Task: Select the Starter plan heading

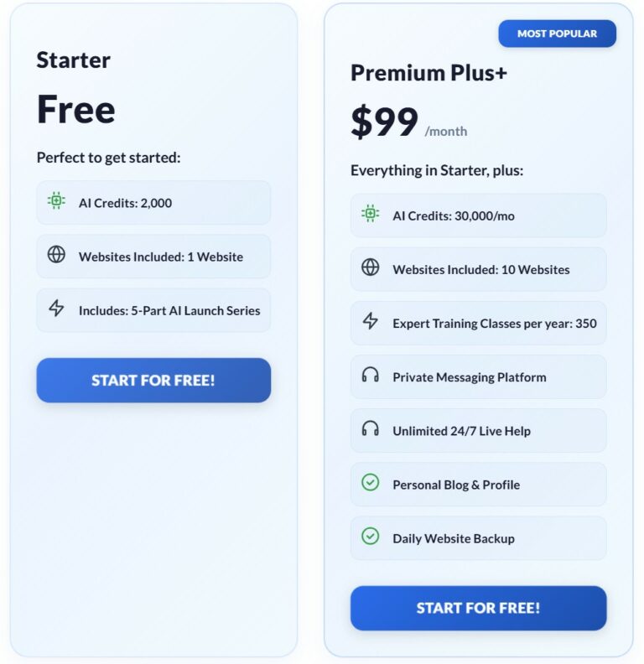Action: [x=74, y=60]
